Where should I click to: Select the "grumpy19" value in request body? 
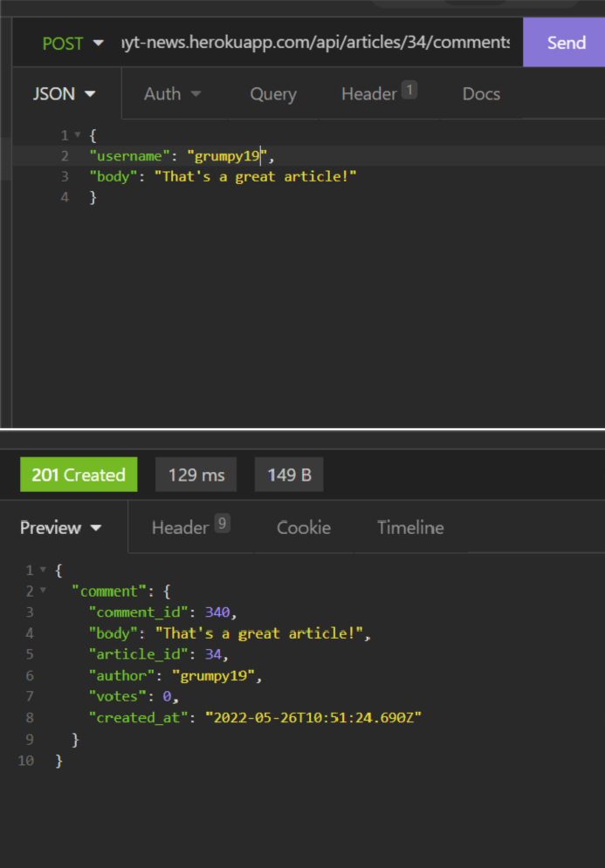click(227, 157)
